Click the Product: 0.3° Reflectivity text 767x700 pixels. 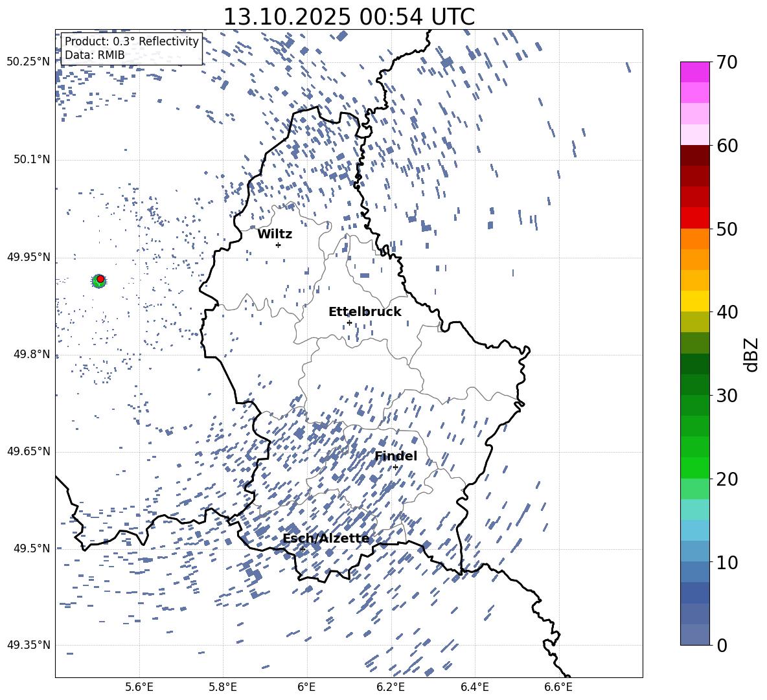(x=132, y=41)
